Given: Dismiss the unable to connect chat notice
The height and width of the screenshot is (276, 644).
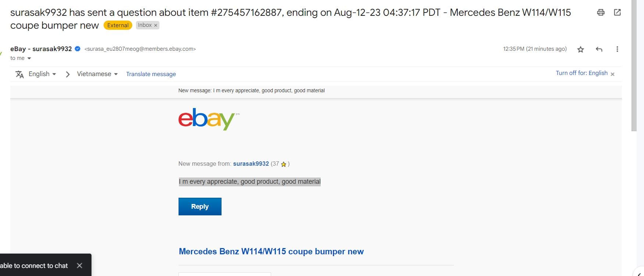Looking at the screenshot, I should [79, 265].
